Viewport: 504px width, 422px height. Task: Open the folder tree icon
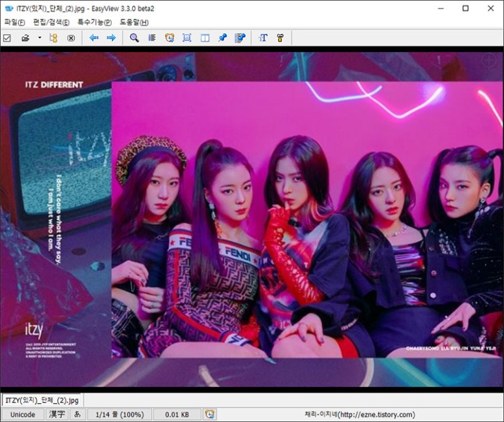point(53,38)
